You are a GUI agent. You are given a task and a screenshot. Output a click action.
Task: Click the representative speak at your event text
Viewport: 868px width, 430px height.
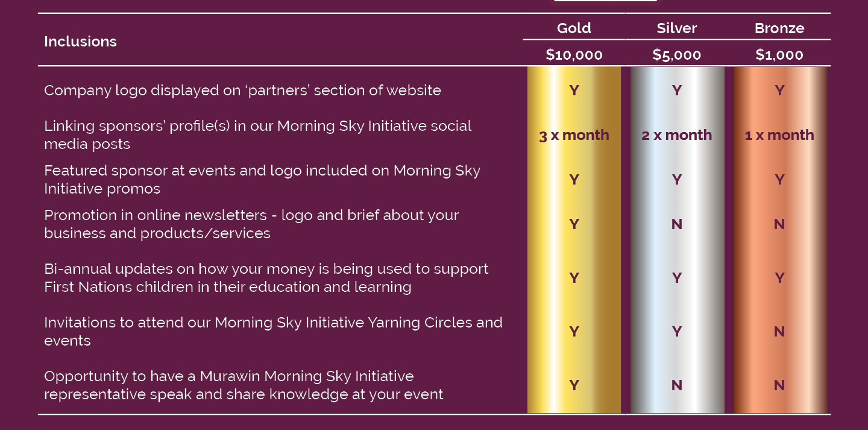(244, 385)
